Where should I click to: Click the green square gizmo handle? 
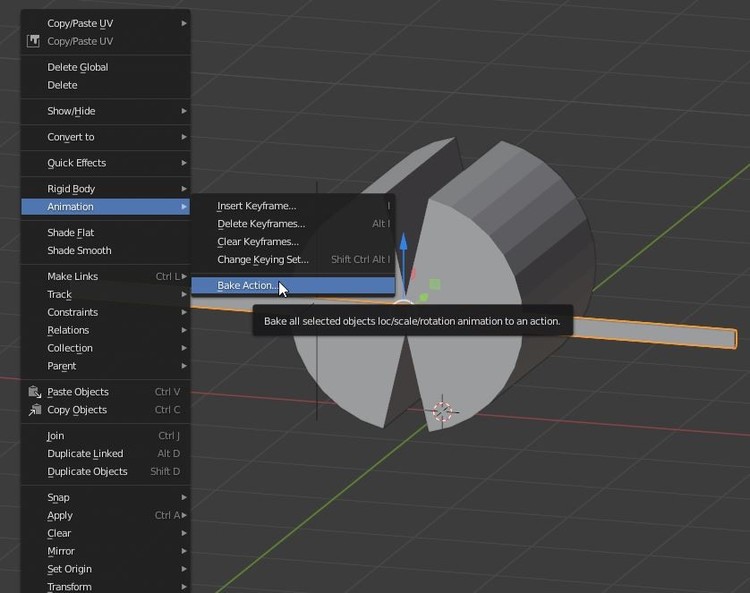point(433,285)
